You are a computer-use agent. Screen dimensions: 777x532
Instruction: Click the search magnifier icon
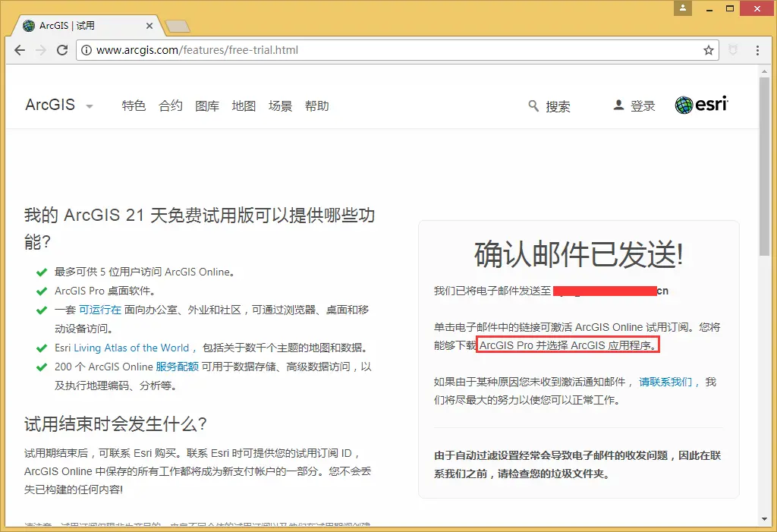coord(533,105)
